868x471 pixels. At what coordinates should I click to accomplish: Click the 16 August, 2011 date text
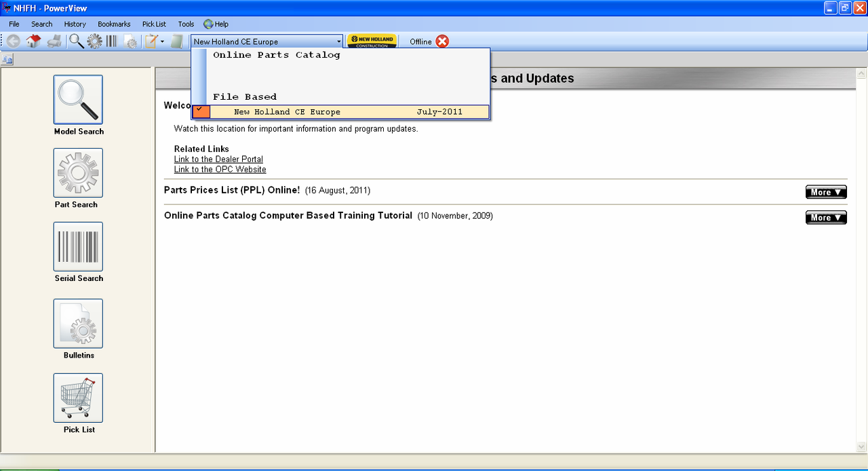tap(338, 191)
